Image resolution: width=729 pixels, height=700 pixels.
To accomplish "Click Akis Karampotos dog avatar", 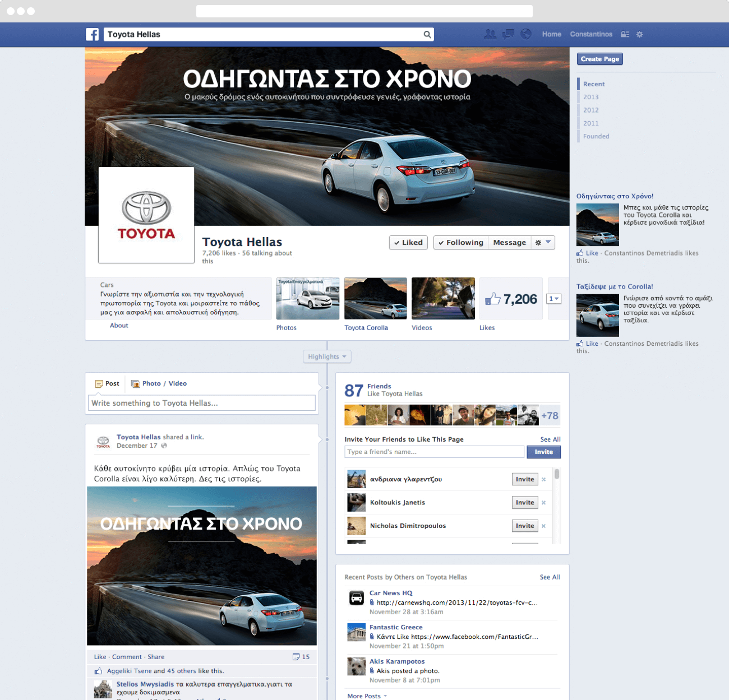I will click(x=356, y=666).
